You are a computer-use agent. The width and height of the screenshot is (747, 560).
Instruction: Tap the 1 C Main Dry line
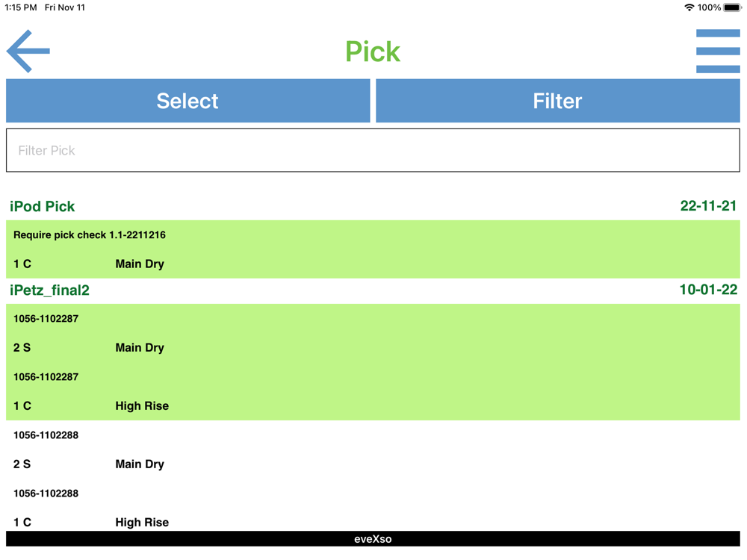point(88,264)
